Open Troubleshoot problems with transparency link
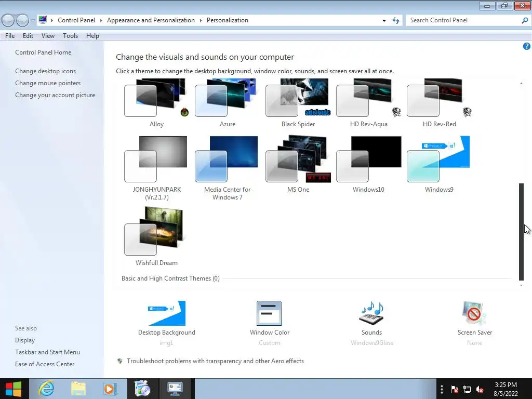 tap(215, 361)
